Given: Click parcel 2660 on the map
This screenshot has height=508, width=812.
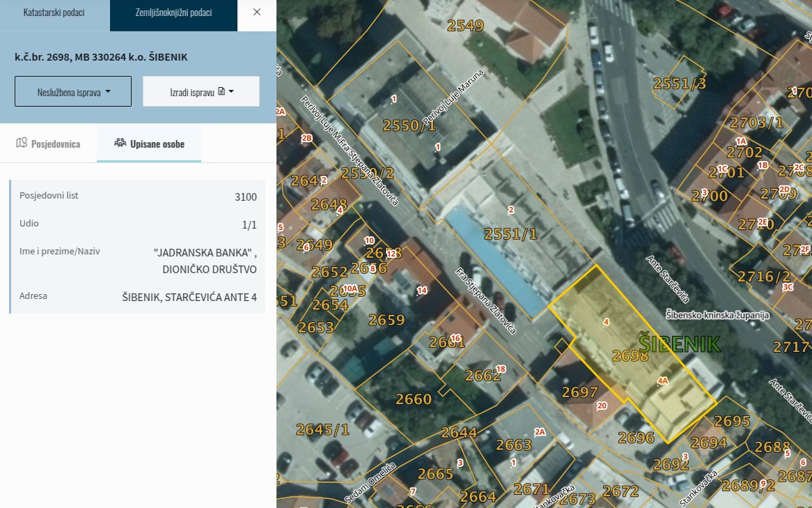Looking at the screenshot, I should pos(413,399).
